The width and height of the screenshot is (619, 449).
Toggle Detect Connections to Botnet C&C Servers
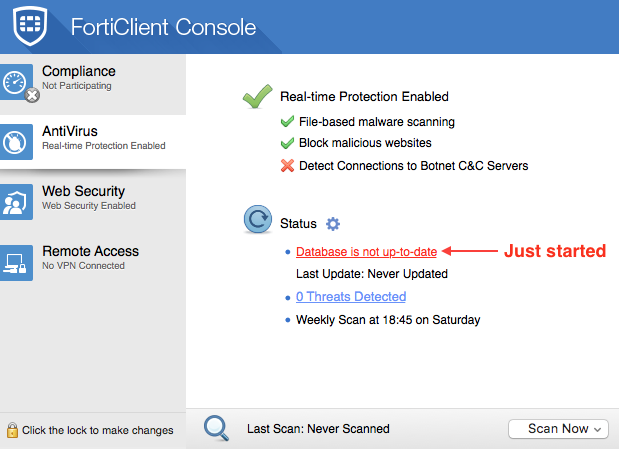tap(288, 165)
